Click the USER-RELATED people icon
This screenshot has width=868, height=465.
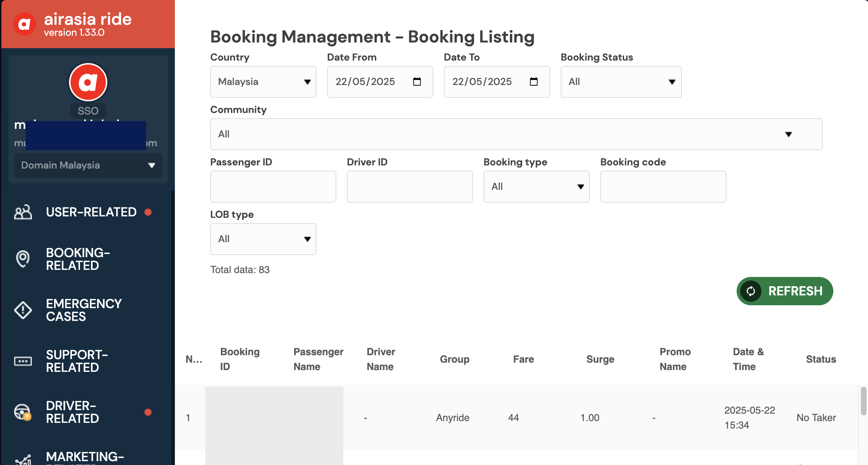point(23,212)
